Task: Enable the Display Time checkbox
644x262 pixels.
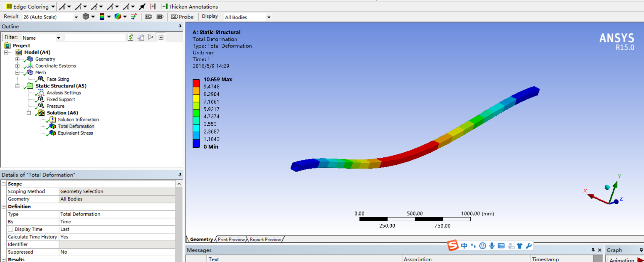Action: tap(11, 229)
